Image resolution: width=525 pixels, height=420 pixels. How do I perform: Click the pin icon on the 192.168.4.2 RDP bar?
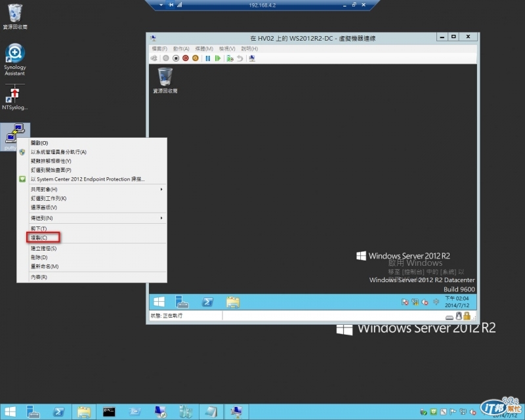point(171,5)
